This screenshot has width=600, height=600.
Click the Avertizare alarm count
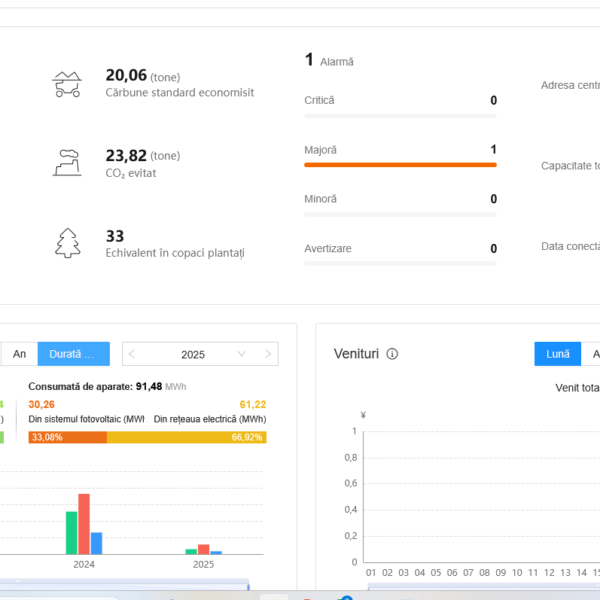point(493,249)
